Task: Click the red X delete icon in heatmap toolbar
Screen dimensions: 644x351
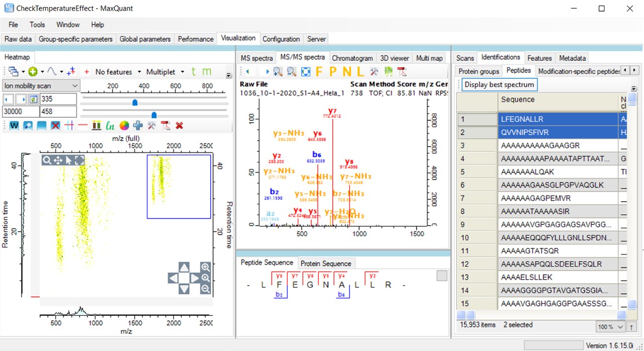Action: coord(179,125)
